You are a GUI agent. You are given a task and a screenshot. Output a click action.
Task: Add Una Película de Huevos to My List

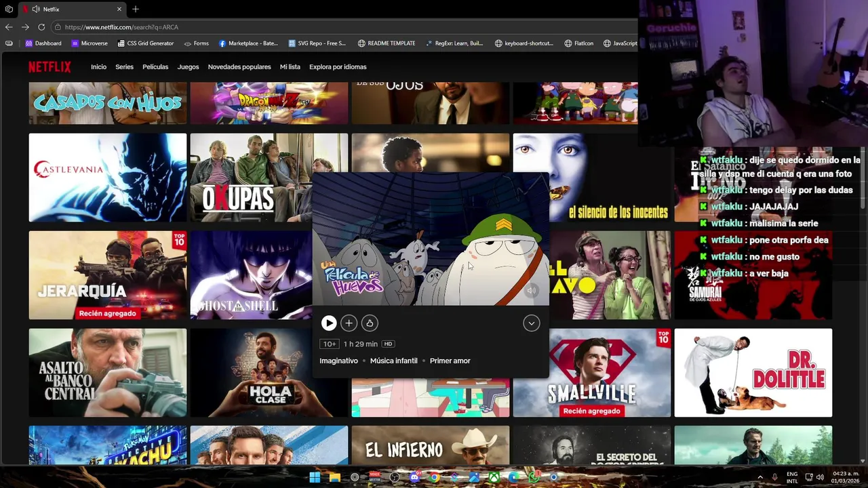point(349,323)
